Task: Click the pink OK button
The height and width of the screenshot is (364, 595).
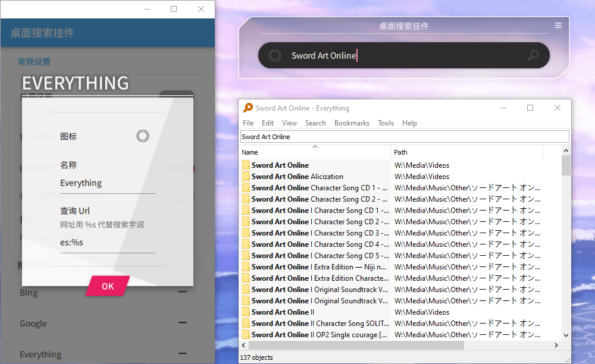Action: coord(108,286)
